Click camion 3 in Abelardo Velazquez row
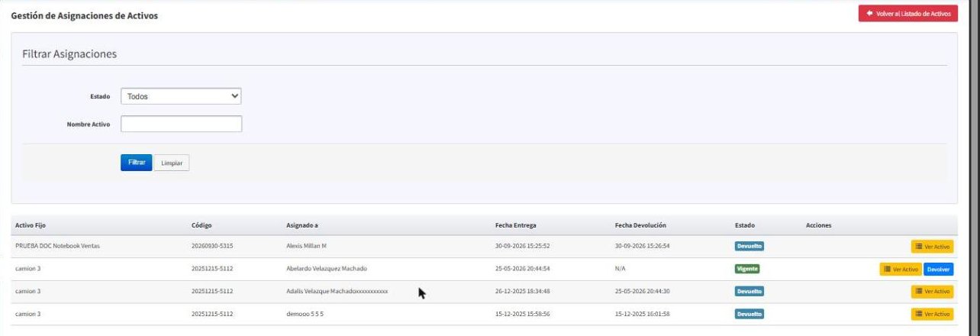This screenshot has height=336, width=980. pos(27,269)
